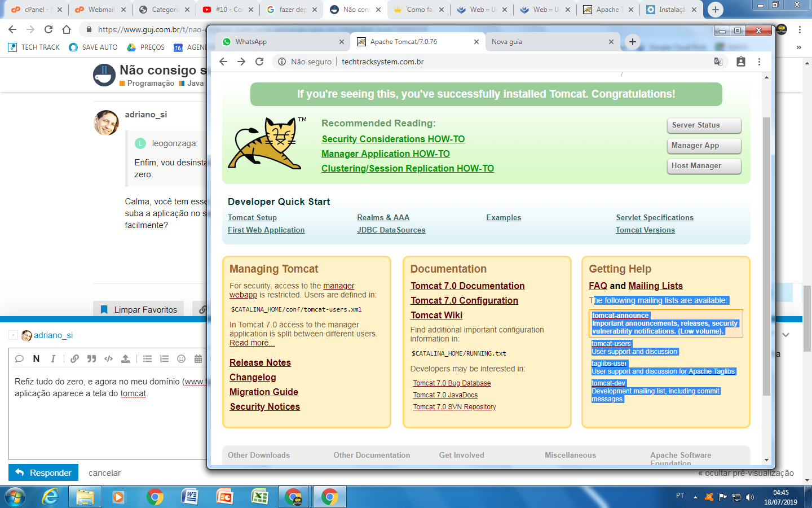Open Tomcat 7.0 SVN Repository link
812x508 pixels.
pos(454,407)
